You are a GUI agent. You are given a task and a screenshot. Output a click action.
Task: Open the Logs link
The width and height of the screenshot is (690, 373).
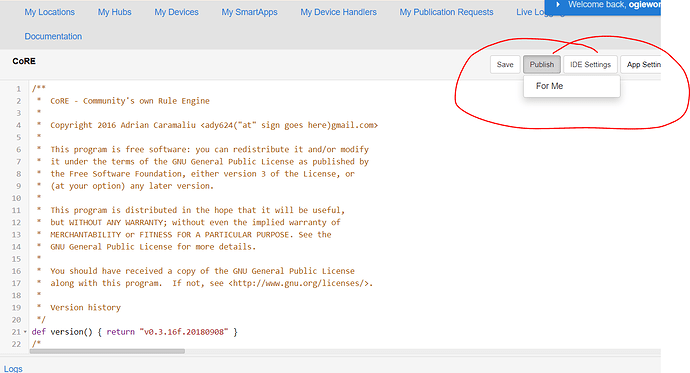point(13,369)
